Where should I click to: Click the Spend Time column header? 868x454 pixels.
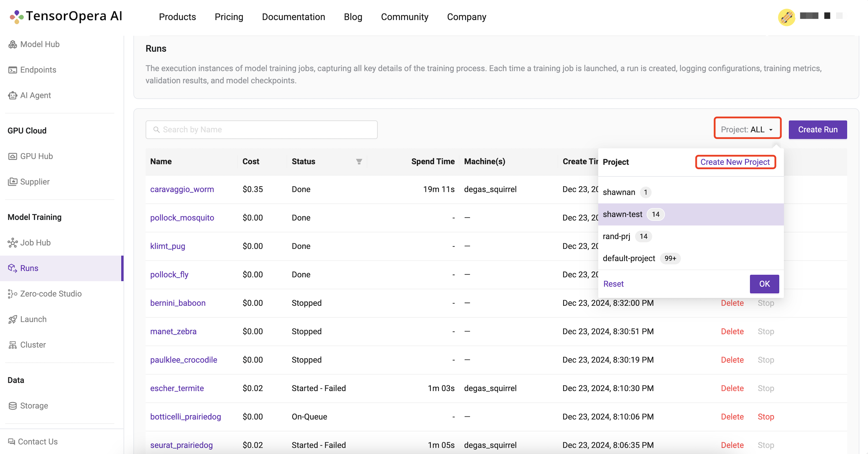point(433,162)
